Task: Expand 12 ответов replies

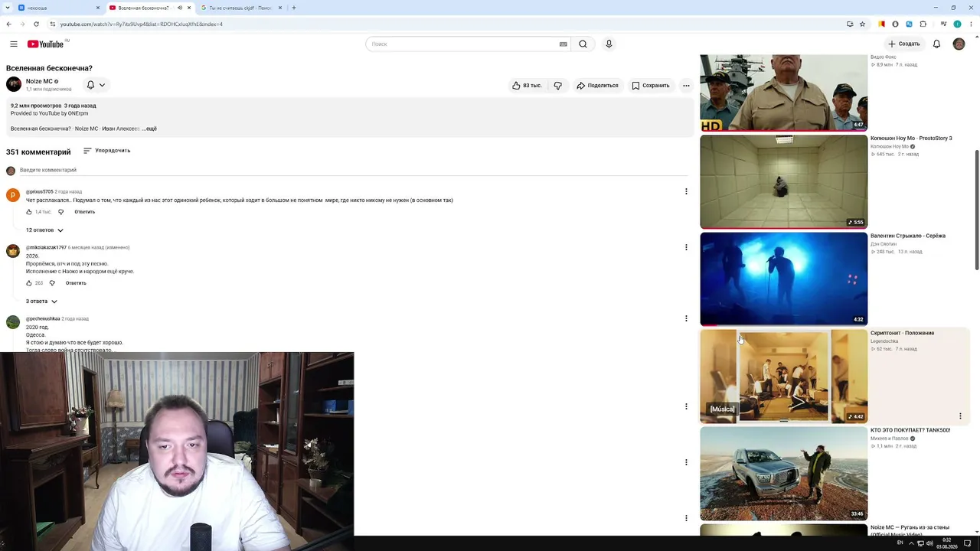Action: (44, 230)
